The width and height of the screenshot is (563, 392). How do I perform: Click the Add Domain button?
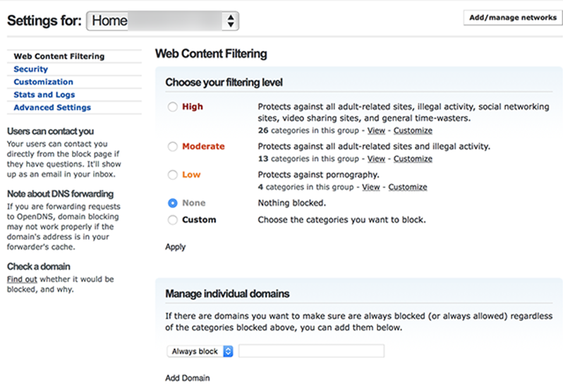[188, 378]
